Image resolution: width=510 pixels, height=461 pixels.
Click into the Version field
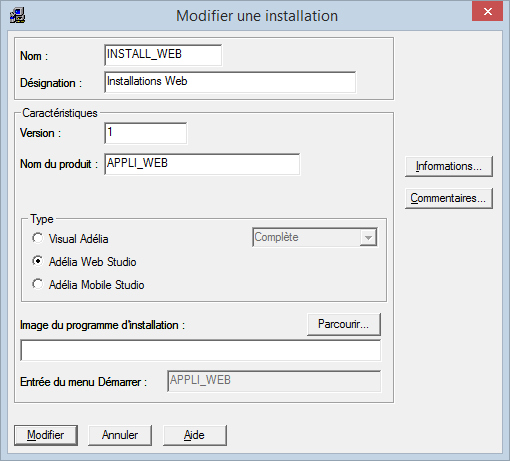coord(146,133)
